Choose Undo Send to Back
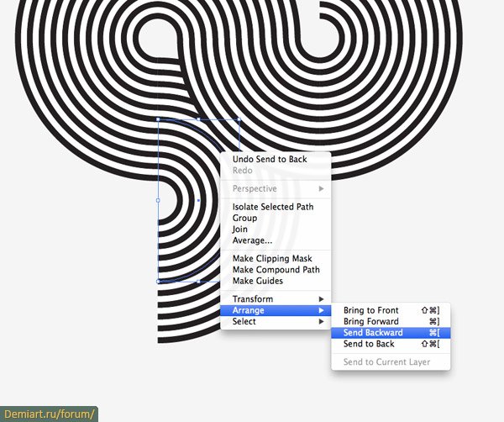Viewport: 504px width, 422px height. point(276,159)
